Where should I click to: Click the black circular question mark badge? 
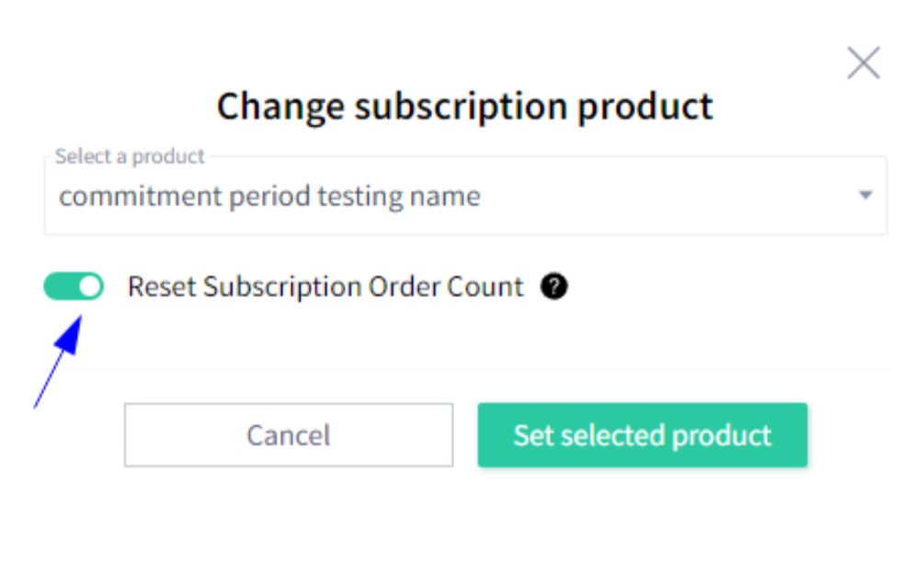click(553, 287)
